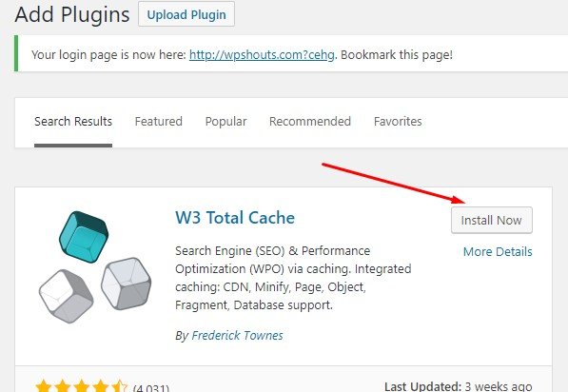Switch to the Featured tab
568x392 pixels.
(158, 122)
